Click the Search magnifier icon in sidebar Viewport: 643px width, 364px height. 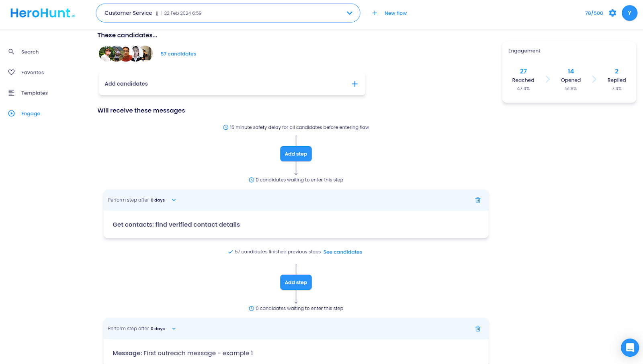[x=11, y=52]
